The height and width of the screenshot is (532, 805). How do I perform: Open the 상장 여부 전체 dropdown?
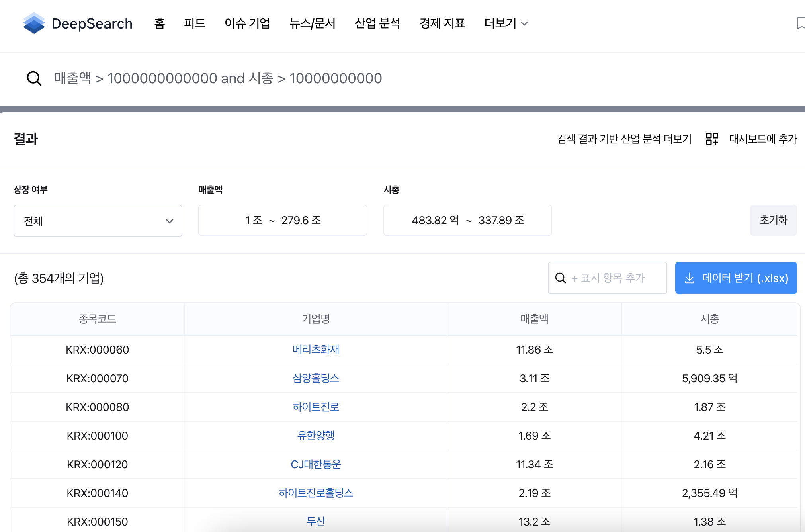(x=98, y=221)
